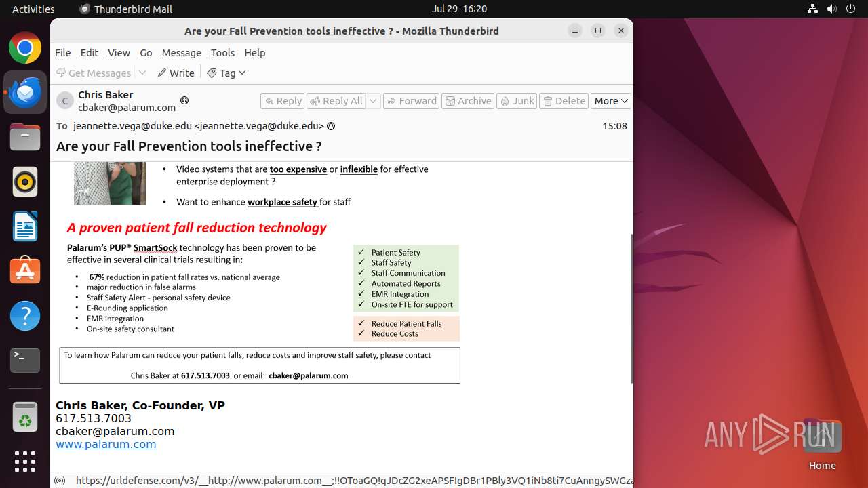The width and height of the screenshot is (868, 488).
Task: Open the Home folder desktop icon
Action: [822, 444]
